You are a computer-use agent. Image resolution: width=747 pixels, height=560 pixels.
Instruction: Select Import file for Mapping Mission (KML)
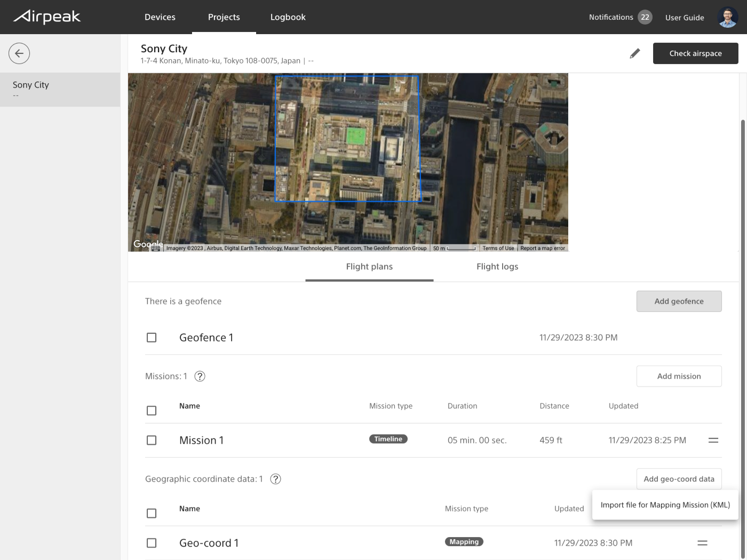(665, 505)
